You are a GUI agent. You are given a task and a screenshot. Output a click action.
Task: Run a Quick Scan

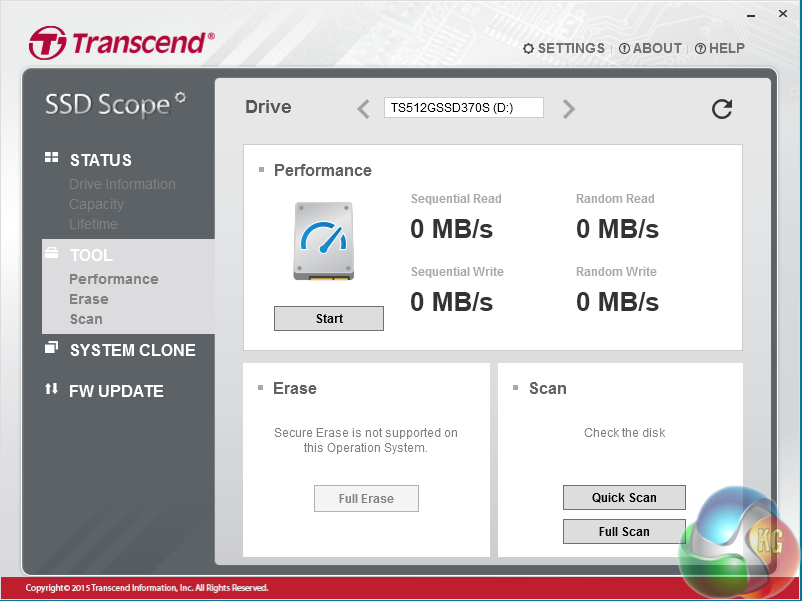(624, 498)
